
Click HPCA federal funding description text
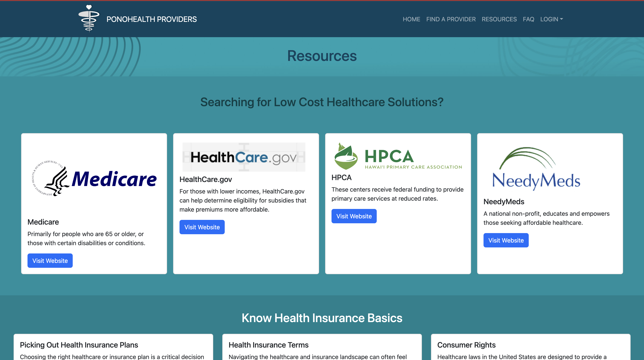click(x=397, y=194)
